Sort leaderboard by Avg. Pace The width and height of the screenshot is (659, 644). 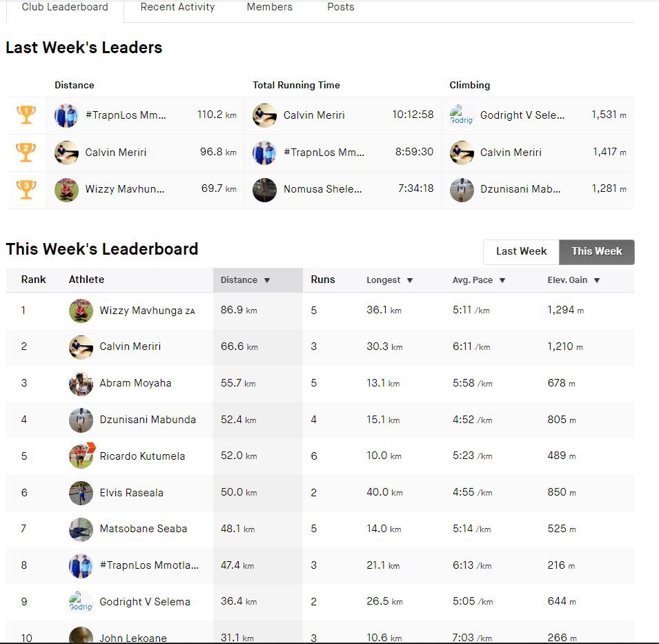pyautogui.click(x=479, y=280)
